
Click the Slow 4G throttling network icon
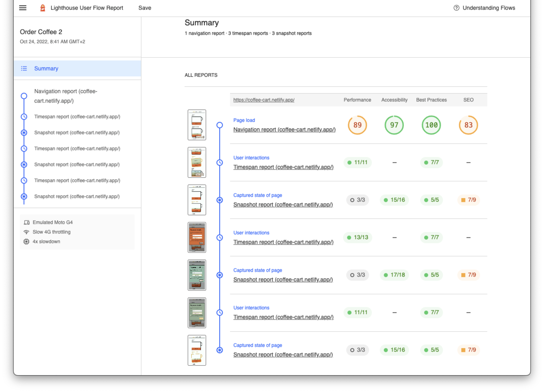coord(26,232)
